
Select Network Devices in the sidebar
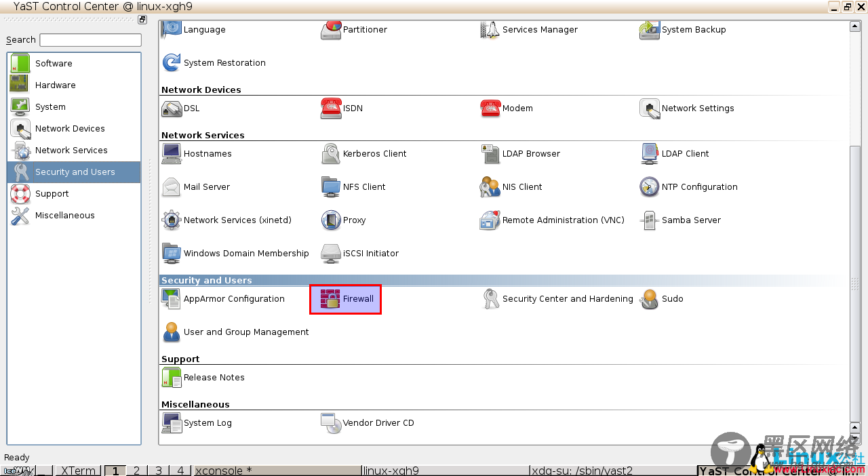click(x=74, y=128)
